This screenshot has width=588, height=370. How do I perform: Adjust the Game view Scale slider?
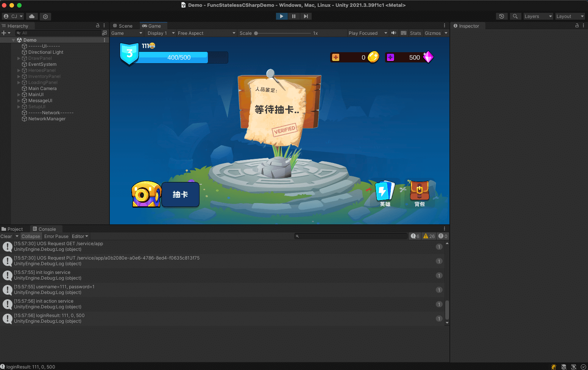click(x=256, y=33)
